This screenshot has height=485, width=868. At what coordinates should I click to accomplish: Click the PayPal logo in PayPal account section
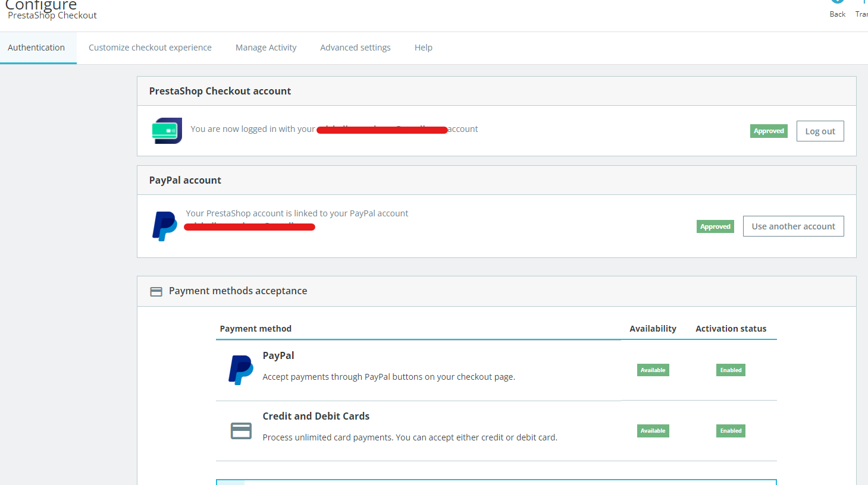165,226
